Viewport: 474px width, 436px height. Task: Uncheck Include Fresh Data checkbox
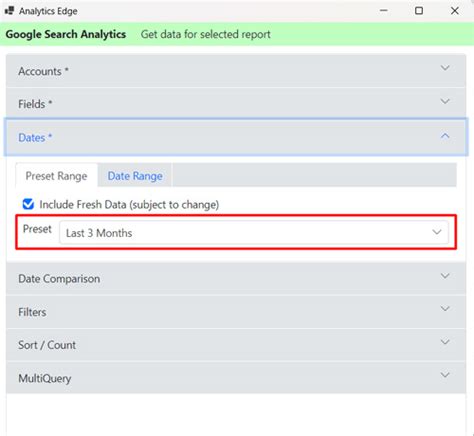pos(28,204)
